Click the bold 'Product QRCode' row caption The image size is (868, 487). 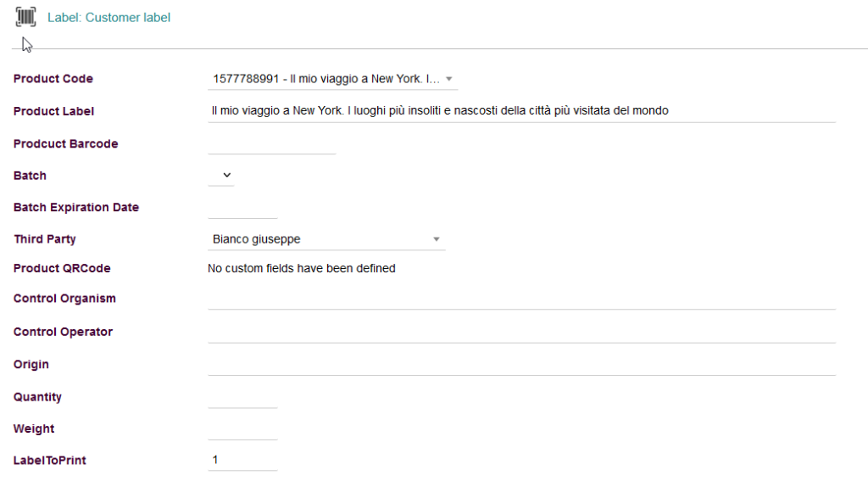[x=62, y=269]
